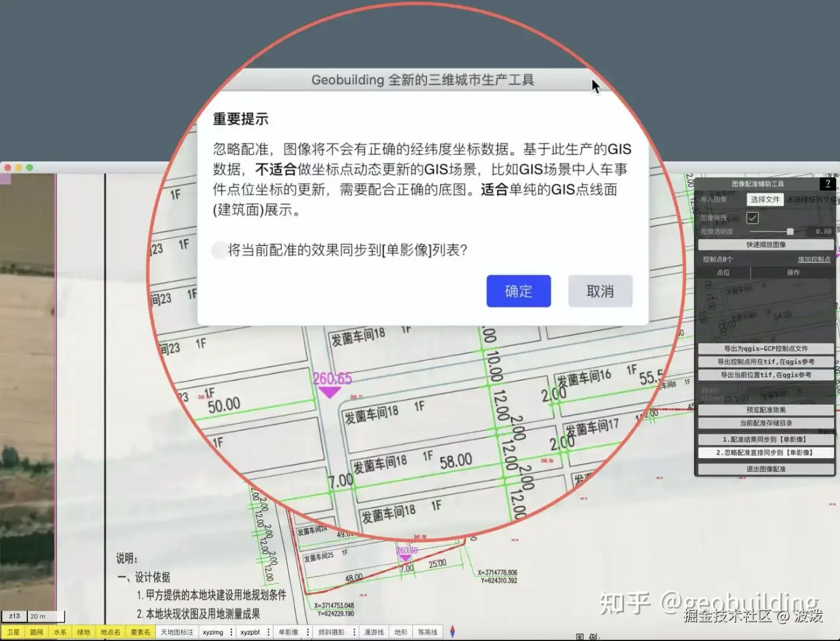
Task: Select the 倾斜摄影 layer button
Action: 331,632
